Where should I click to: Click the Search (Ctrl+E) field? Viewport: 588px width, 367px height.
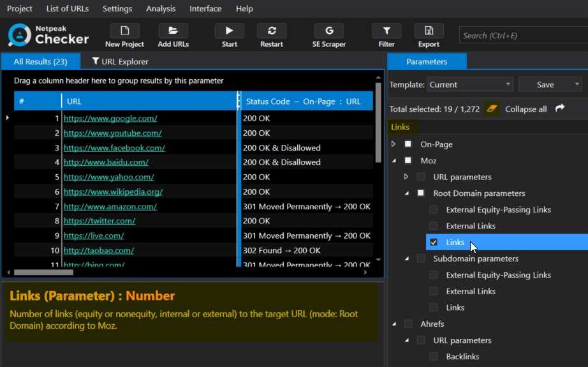[x=524, y=36]
